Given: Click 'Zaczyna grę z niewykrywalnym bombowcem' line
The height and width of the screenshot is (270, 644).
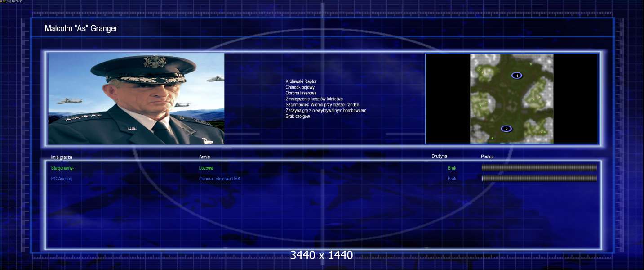Looking at the screenshot, I should coord(326,111).
